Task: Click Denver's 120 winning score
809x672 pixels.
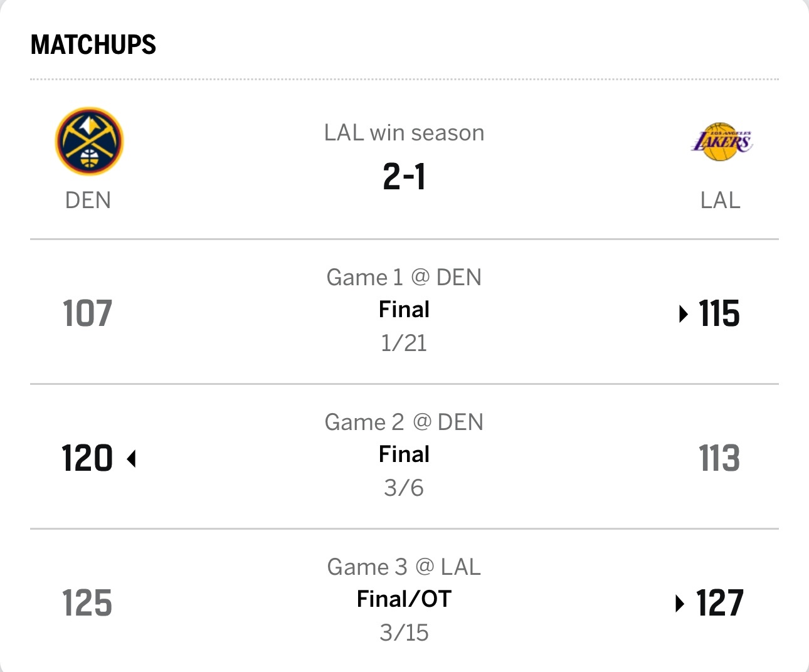Action: click(87, 458)
